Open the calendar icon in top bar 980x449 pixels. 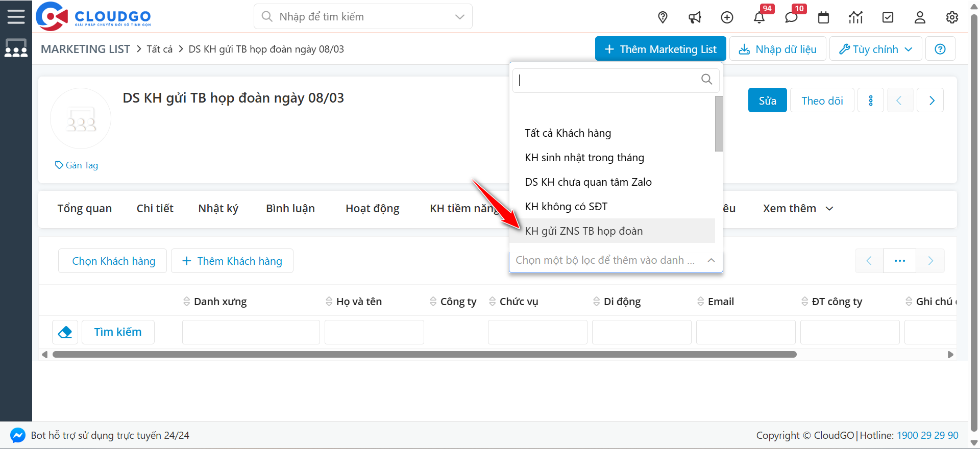823,17
